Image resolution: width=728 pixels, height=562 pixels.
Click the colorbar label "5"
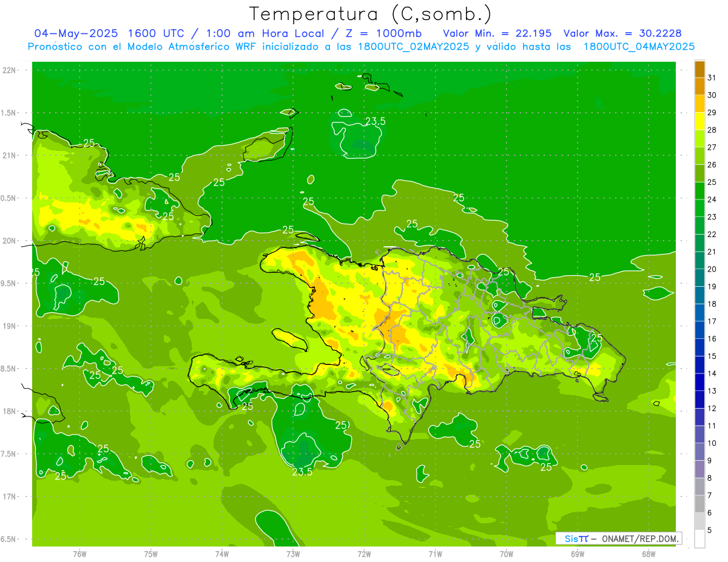pyautogui.click(x=710, y=530)
